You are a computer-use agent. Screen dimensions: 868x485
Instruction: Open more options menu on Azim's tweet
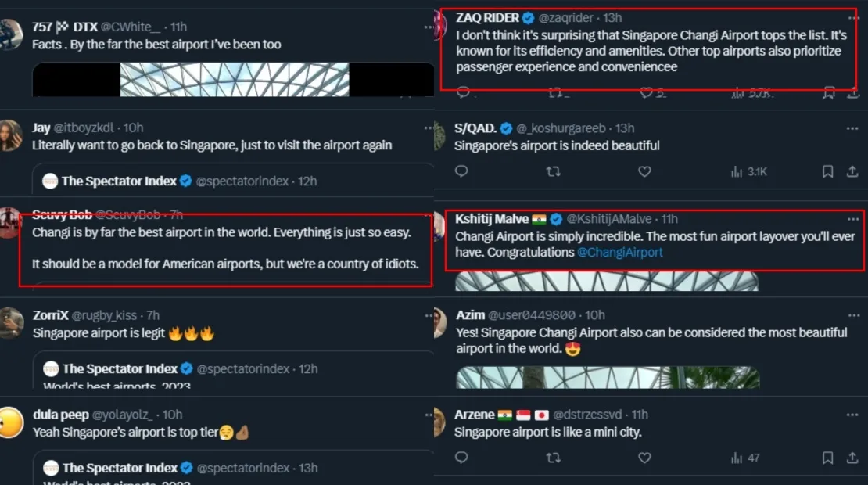(x=853, y=314)
